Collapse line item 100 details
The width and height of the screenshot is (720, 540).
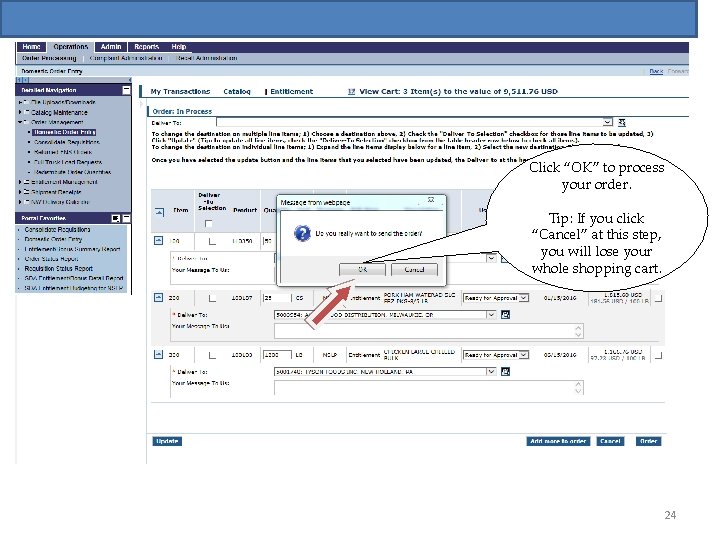pyautogui.click(x=158, y=241)
